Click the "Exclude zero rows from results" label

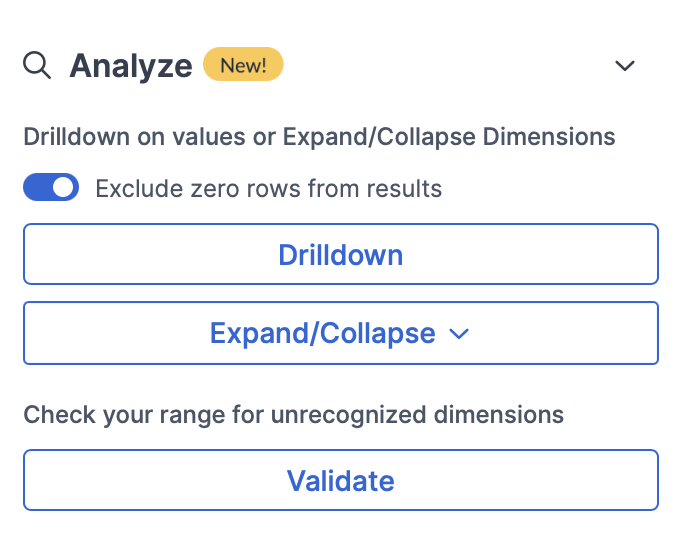[x=268, y=188]
